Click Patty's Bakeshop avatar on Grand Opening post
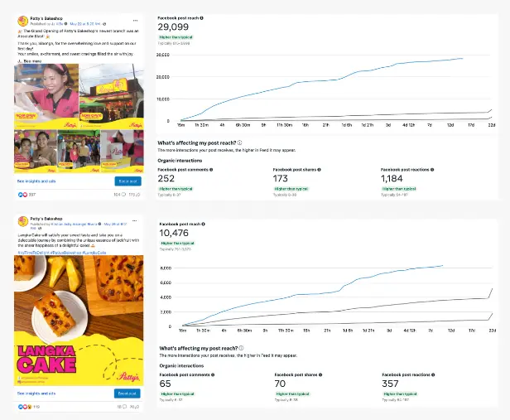 [21, 20]
